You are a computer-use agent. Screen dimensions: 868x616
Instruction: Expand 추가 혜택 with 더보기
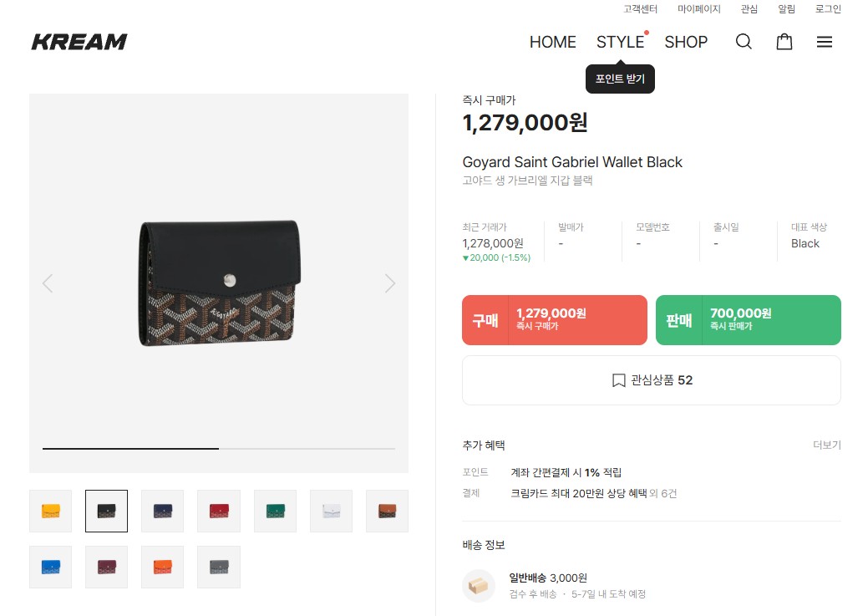click(826, 445)
